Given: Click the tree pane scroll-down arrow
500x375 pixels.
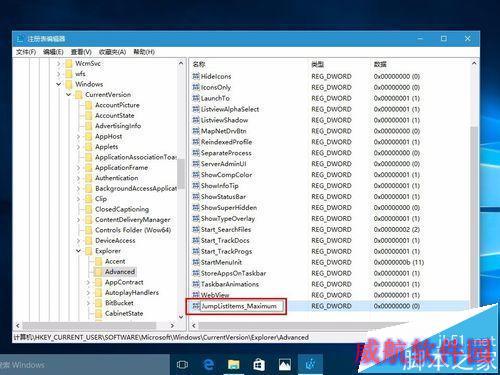Looking at the screenshot, I should click(x=181, y=317).
